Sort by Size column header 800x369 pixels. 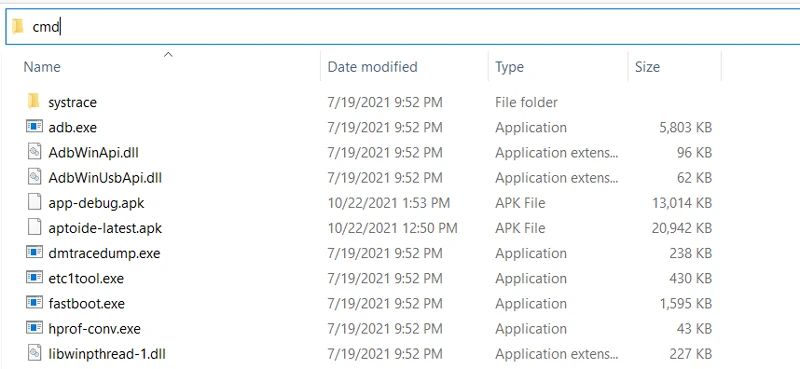pyautogui.click(x=647, y=67)
